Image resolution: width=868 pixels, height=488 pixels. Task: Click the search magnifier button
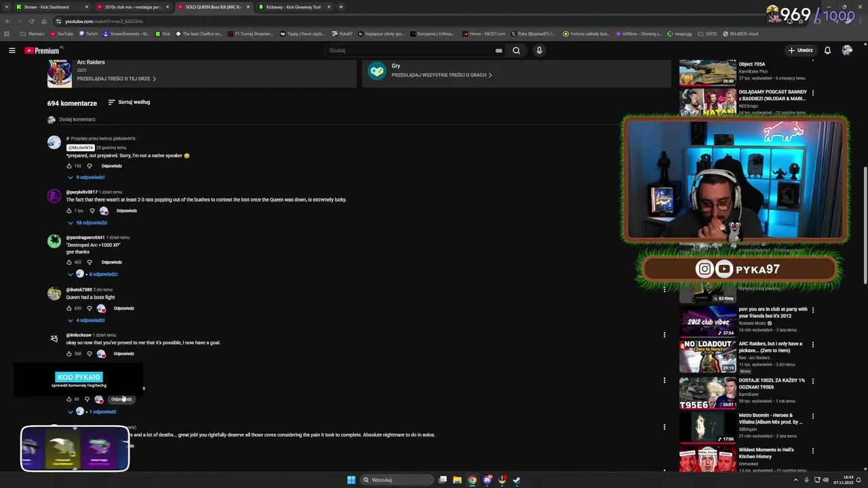516,50
